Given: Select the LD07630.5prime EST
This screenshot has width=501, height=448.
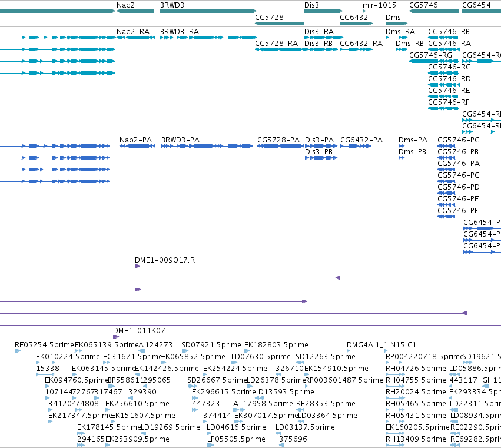Looking at the screenshot, I should coord(234,363).
